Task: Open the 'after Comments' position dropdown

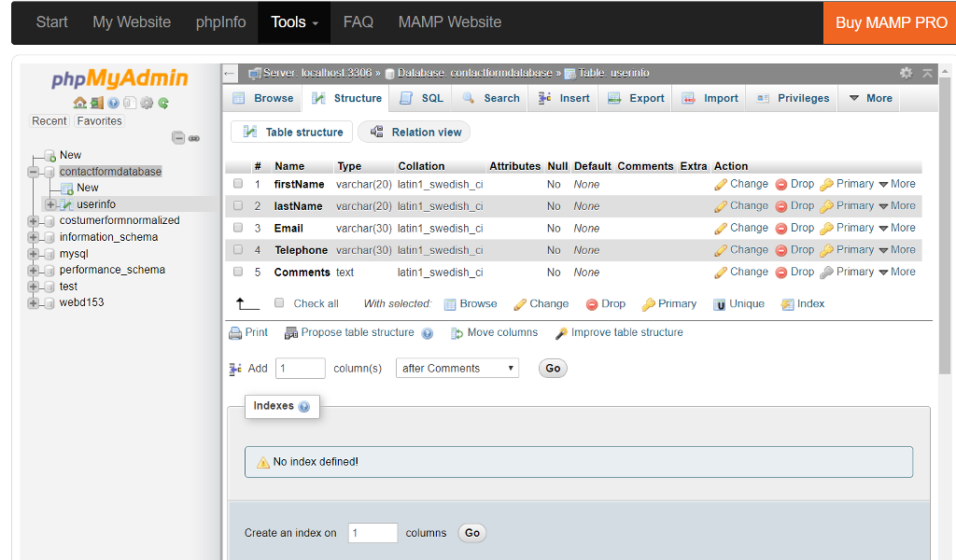Action: coord(457,368)
